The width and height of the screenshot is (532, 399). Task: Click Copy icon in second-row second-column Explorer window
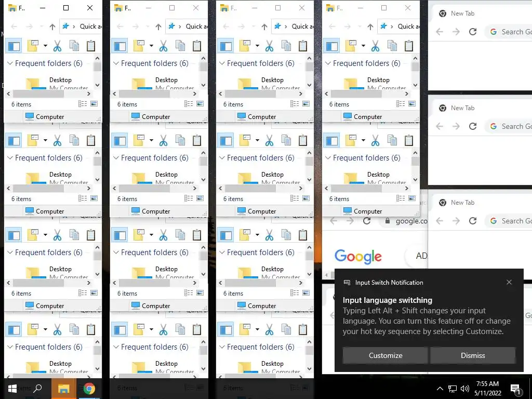[x=180, y=140]
